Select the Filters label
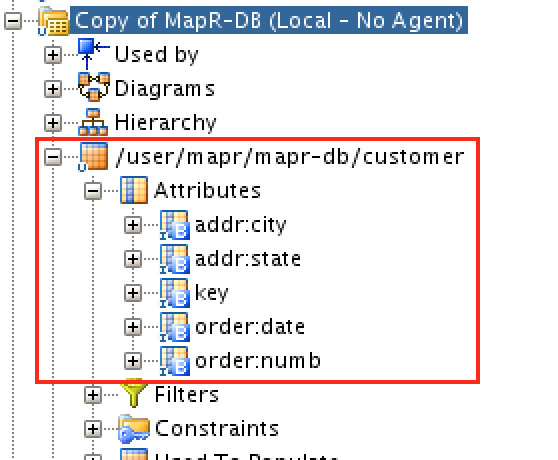 187,395
